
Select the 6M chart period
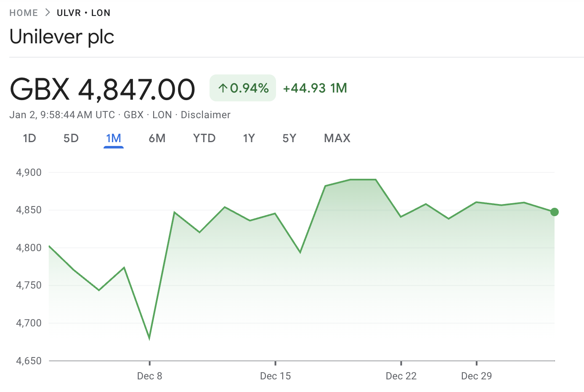157,138
